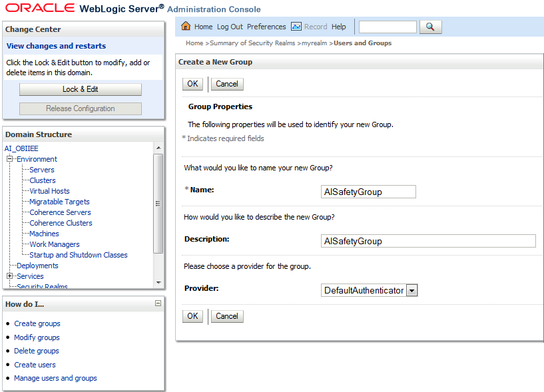Collapse the How do I panel
The image size is (544, 392).
(158, 303)
